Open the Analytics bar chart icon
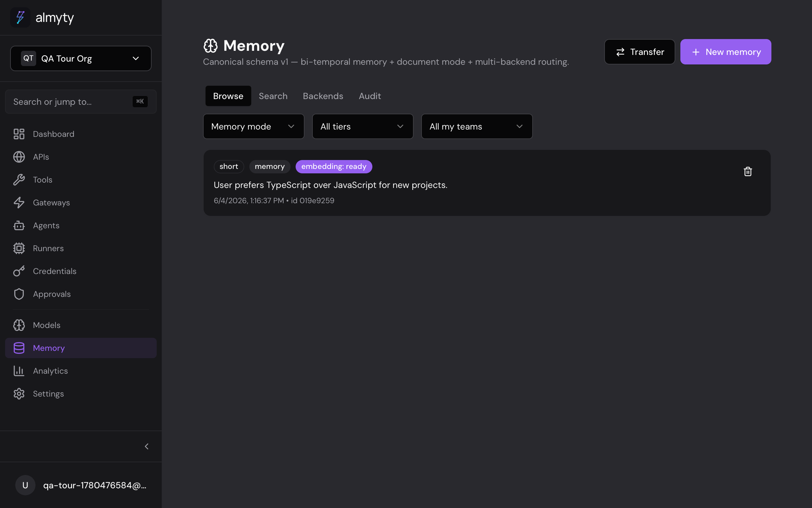Screen dimensions: 812x508 point(19,371)
